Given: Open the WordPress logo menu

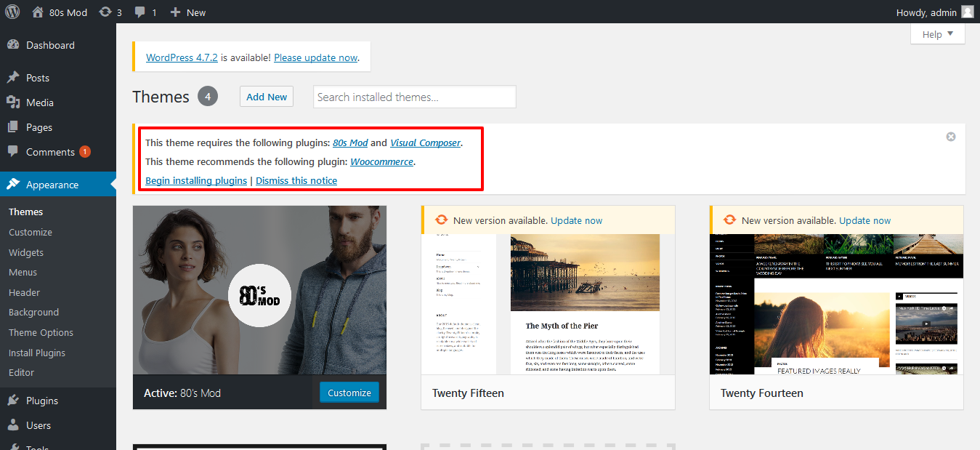Looking at the screenshot, I should click(12, 12).
